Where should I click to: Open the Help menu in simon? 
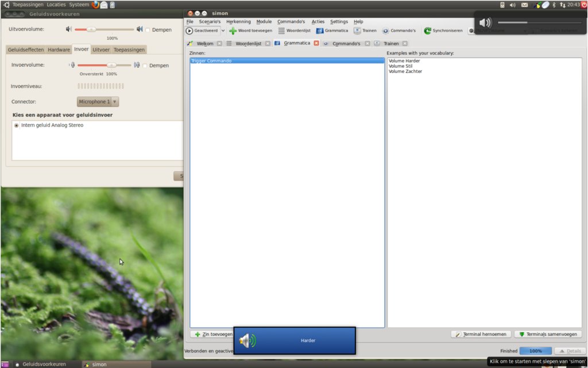point(358,22)
